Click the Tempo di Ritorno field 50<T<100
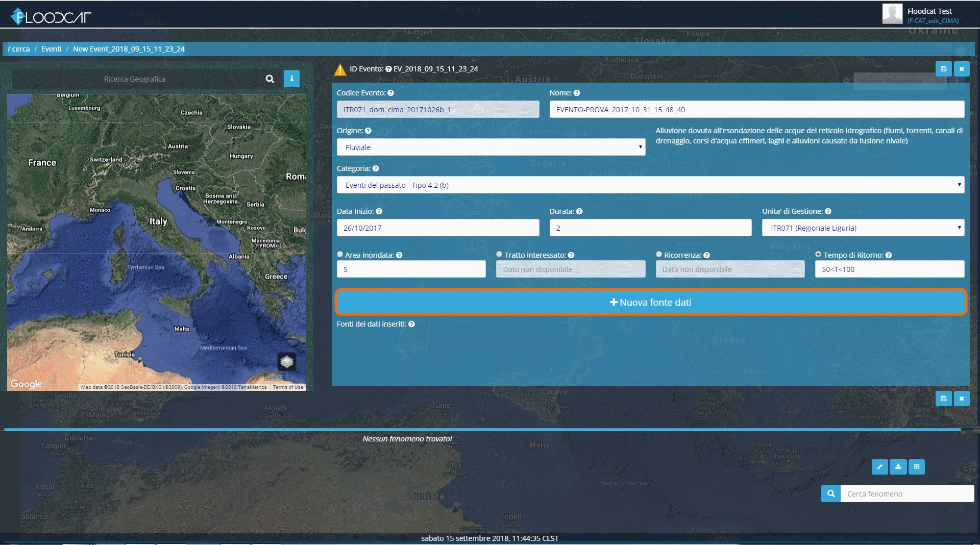 pyautogui.click(x=890, y=269)
